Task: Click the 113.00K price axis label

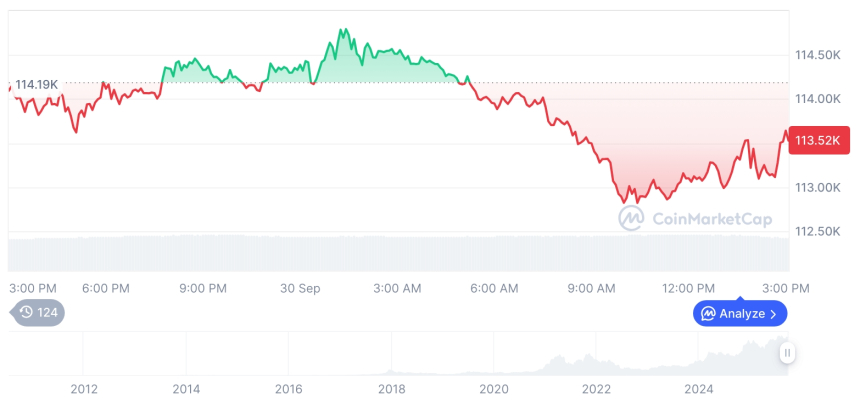Action: [x=816, y=187]
